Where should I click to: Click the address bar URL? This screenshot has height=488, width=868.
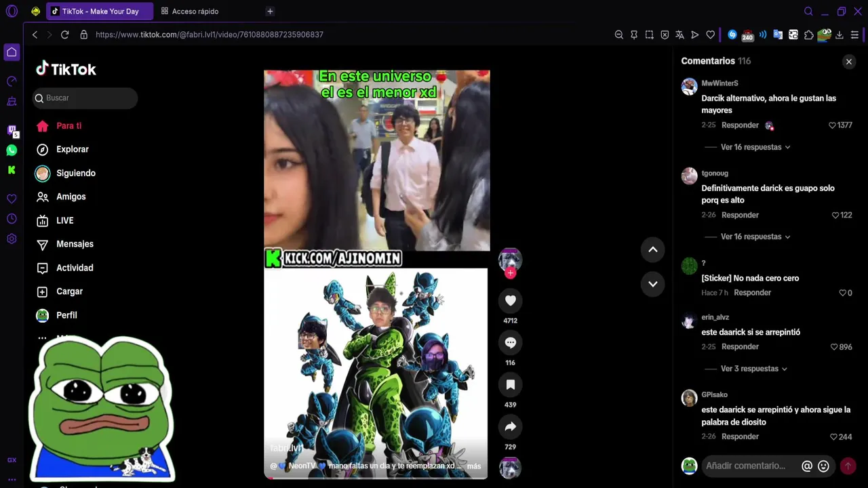click(x=210, y=35)
